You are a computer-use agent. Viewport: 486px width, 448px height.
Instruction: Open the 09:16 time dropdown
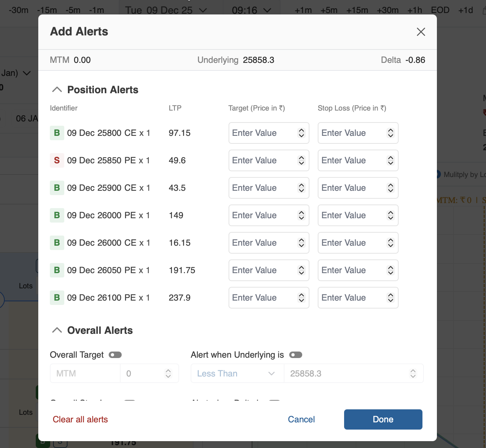[251, 10]
